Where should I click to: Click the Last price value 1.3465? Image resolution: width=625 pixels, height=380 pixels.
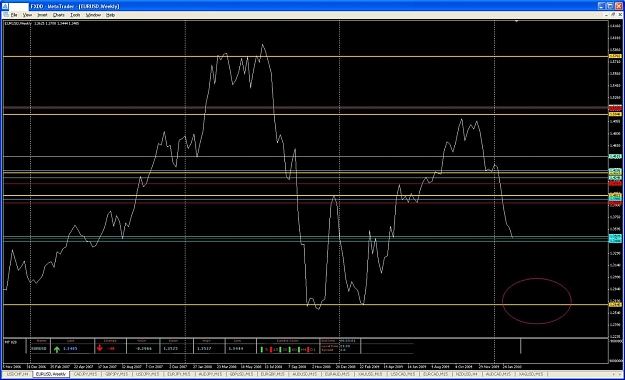click(x=70, y=348)
